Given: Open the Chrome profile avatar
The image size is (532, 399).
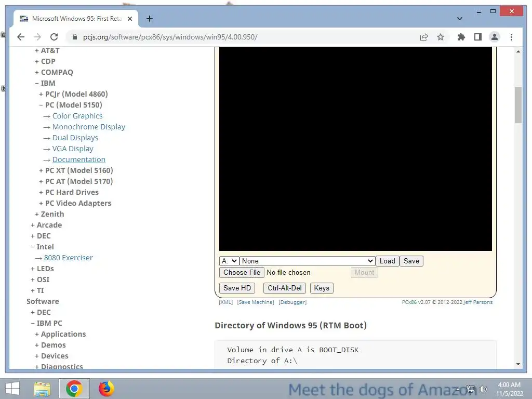Looking at the screenshot, I should point(495,37).
